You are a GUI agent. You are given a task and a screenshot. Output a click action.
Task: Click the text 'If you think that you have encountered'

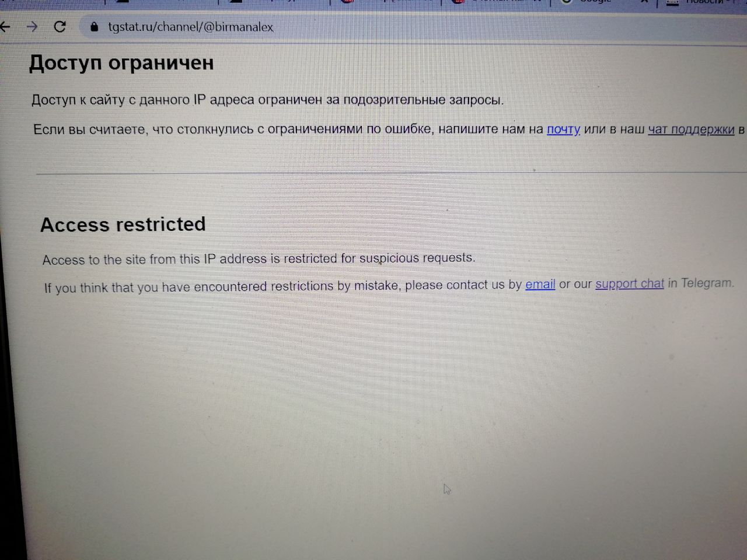[155, 288]
